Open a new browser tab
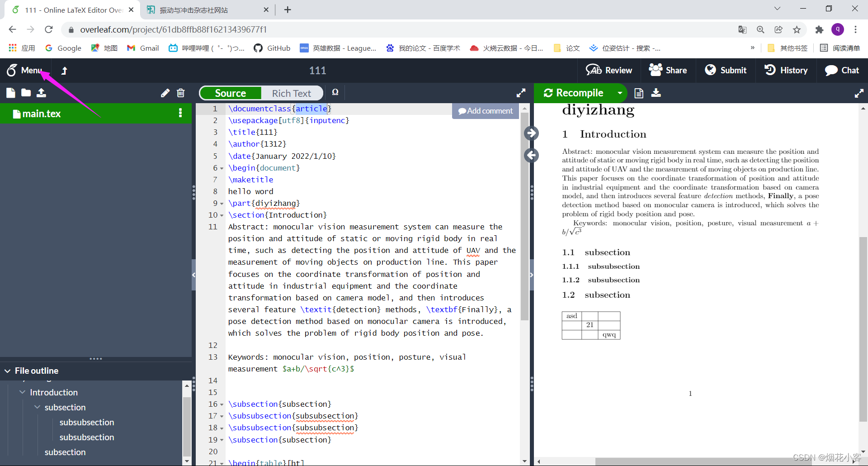 (x=288, y=10)
